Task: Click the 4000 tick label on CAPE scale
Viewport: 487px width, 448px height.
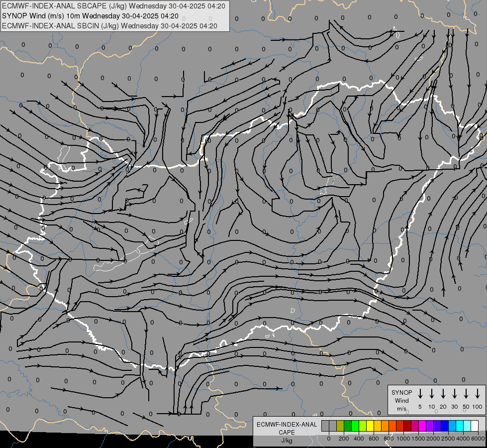Action: (463, 439)
